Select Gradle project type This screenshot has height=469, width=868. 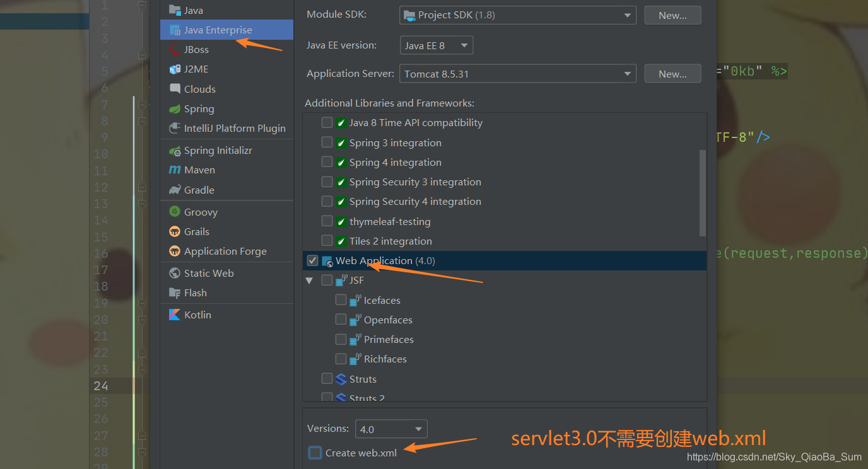pos(226,190)
